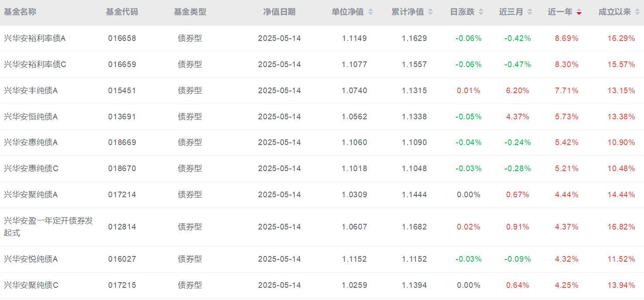
Task: Toggle 近一年 sort arrow
Action: 579,12
